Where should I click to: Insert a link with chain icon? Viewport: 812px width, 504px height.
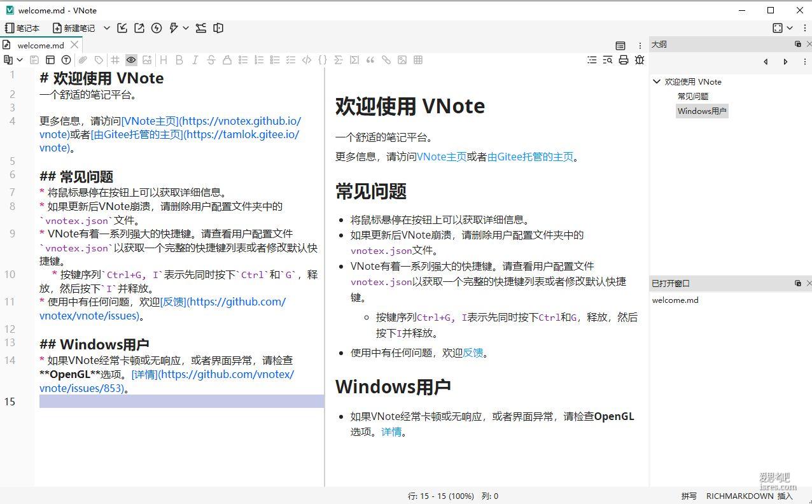[x=386, y=60]
